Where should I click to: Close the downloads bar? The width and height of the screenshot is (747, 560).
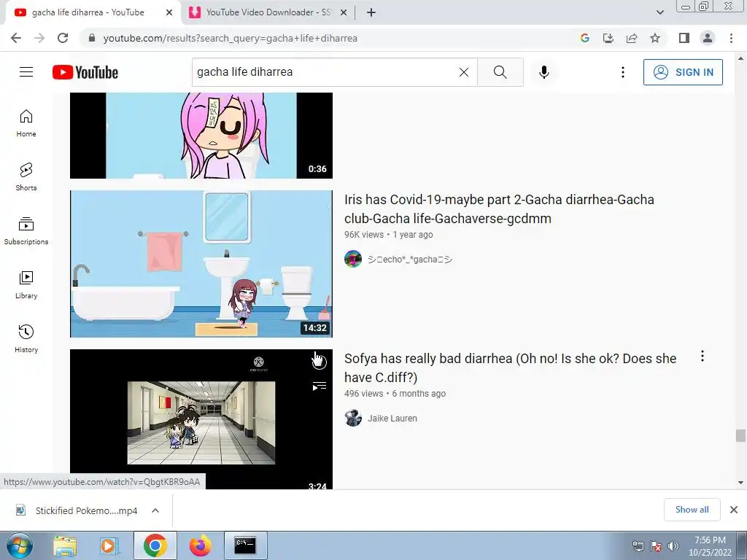tap(734, 510)
